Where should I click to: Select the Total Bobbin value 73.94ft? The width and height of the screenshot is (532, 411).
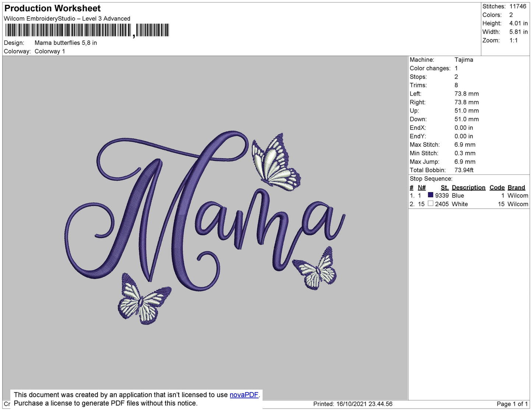pos(464,170)
